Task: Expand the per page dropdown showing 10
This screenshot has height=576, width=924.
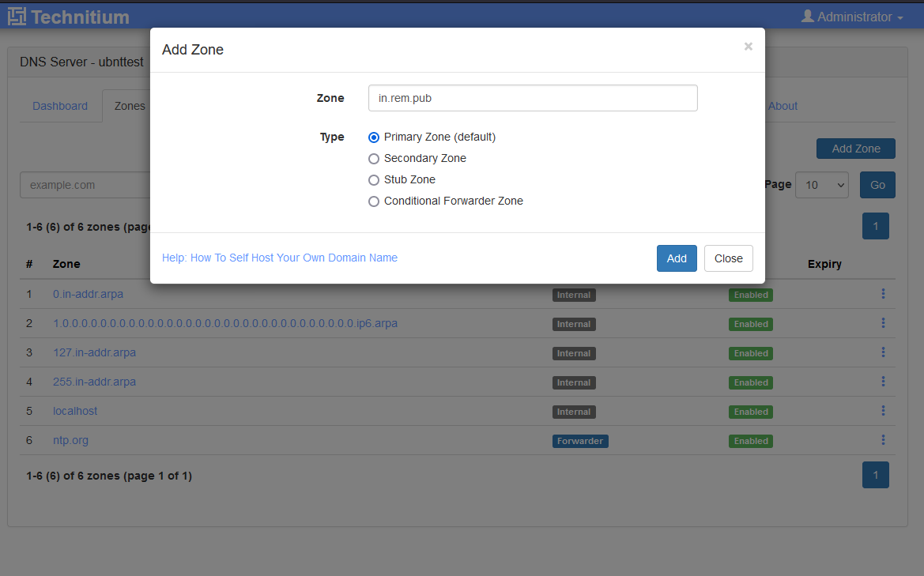Action: pos(821,185)
